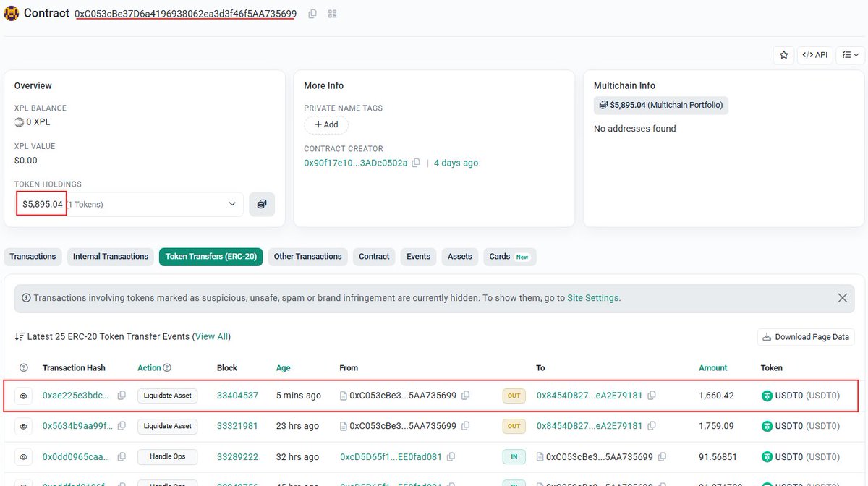Open block 33321981
The width and height of the screenshot is (868, 486).
pos(237,426)
